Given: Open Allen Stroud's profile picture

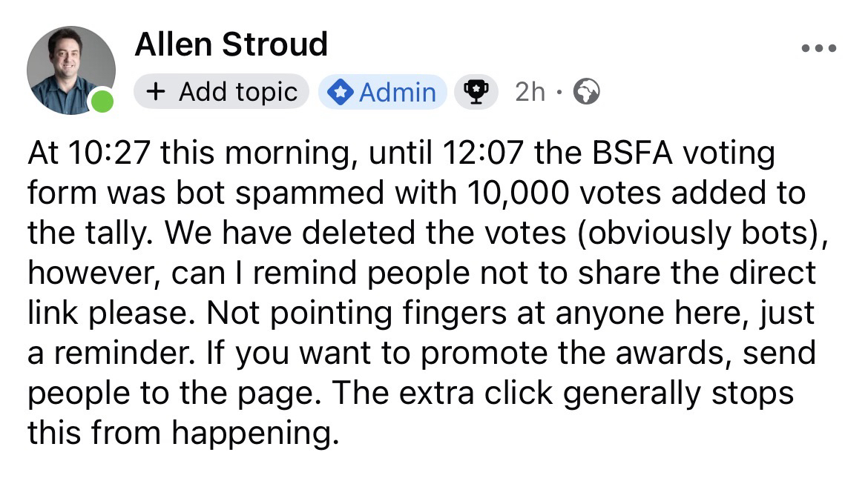Looking at the screenshot, I should [70, 70].
